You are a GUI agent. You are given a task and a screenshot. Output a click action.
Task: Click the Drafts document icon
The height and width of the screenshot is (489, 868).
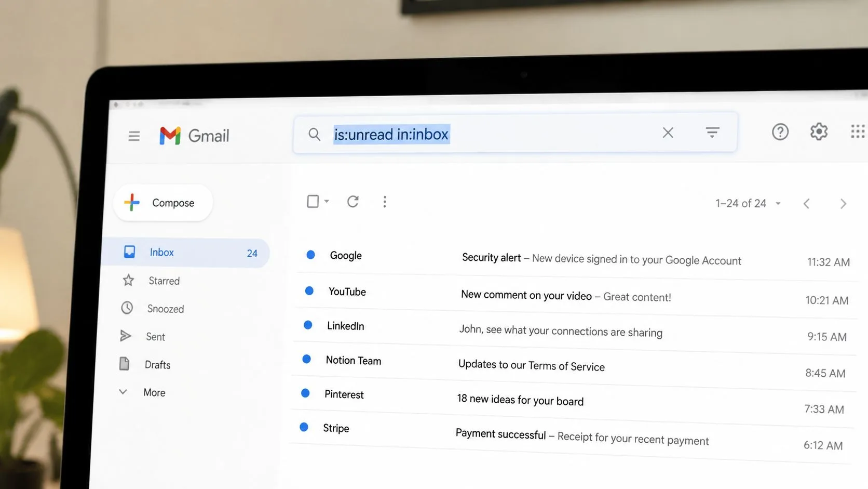pos(124,364)
